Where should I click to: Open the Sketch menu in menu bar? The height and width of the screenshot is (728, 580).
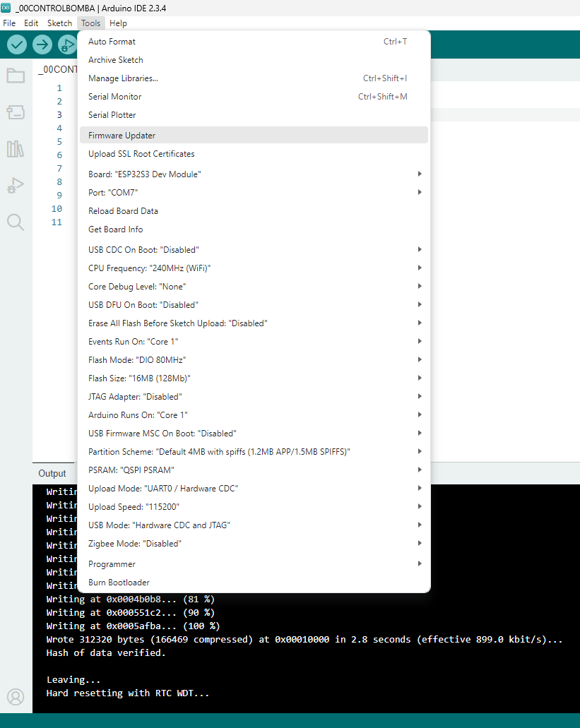click(59, 23)
